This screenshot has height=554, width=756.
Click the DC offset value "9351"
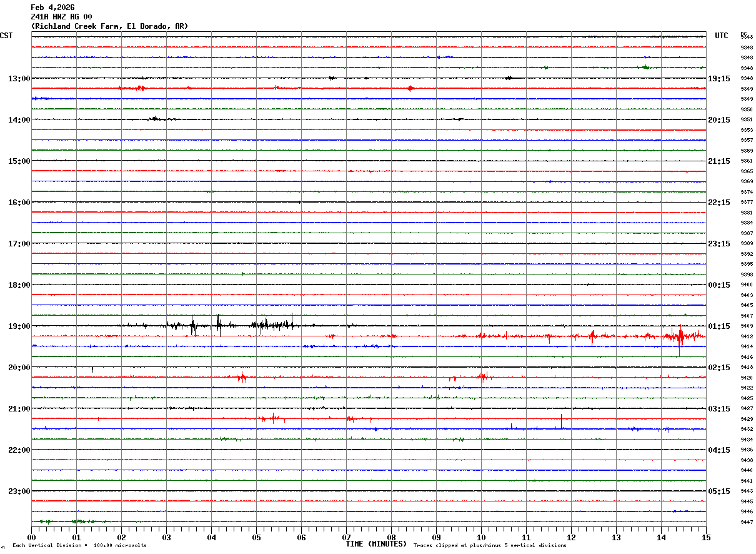(747, 120)
